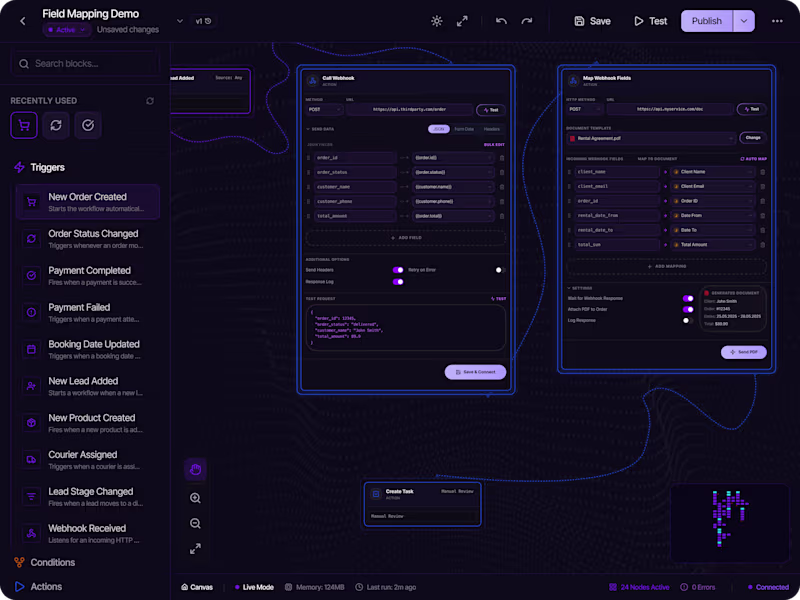Toggle Retry on Error switch

pos(501,270)
